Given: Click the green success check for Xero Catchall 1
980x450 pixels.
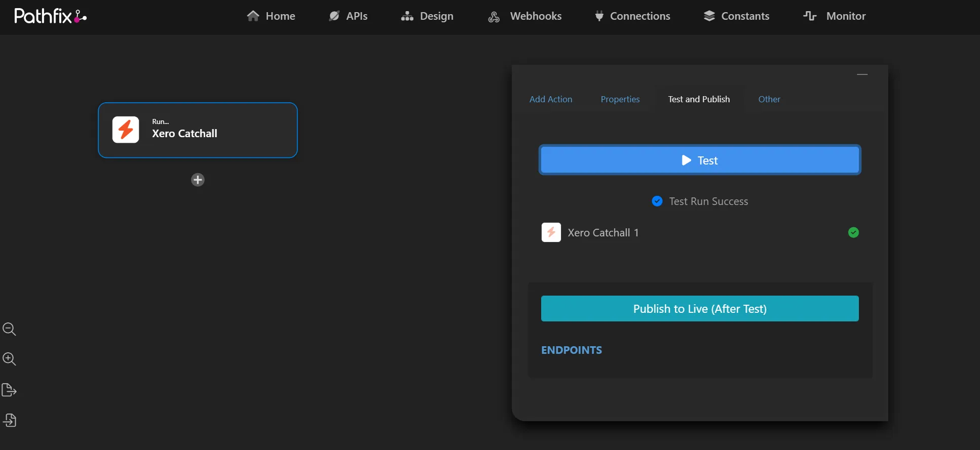Looking at the screenshot, I should point(853,232).
